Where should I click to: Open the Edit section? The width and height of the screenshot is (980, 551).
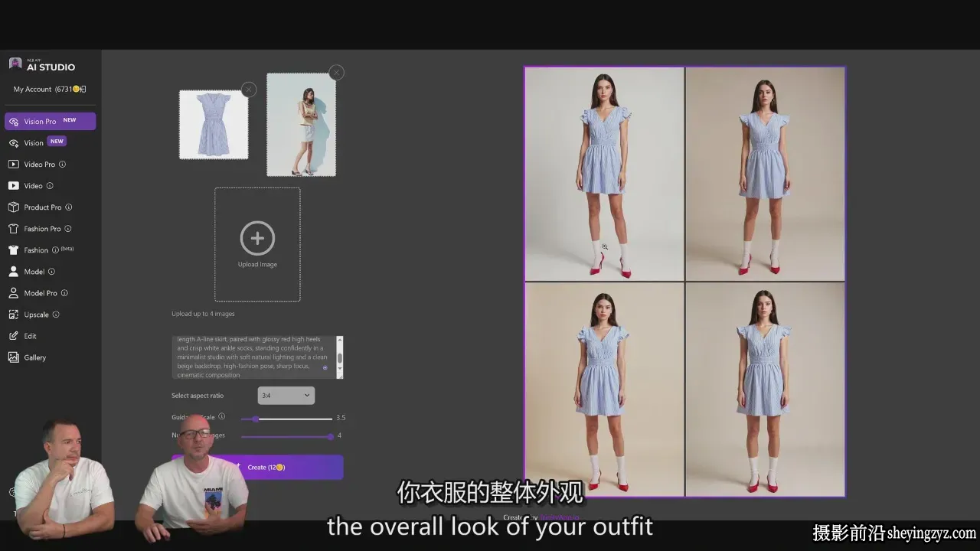tap(30, 335)
